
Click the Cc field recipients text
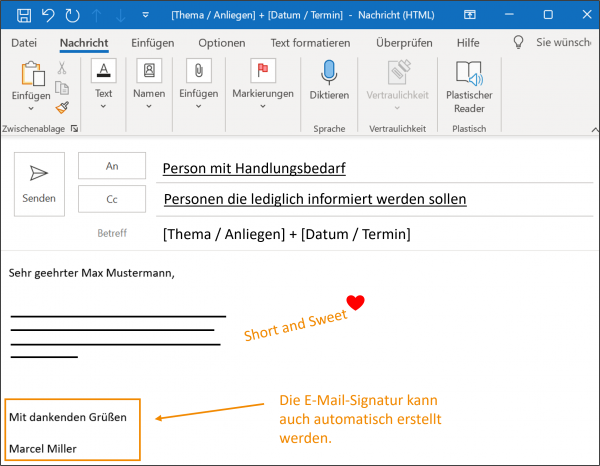[x=315, y=199]
